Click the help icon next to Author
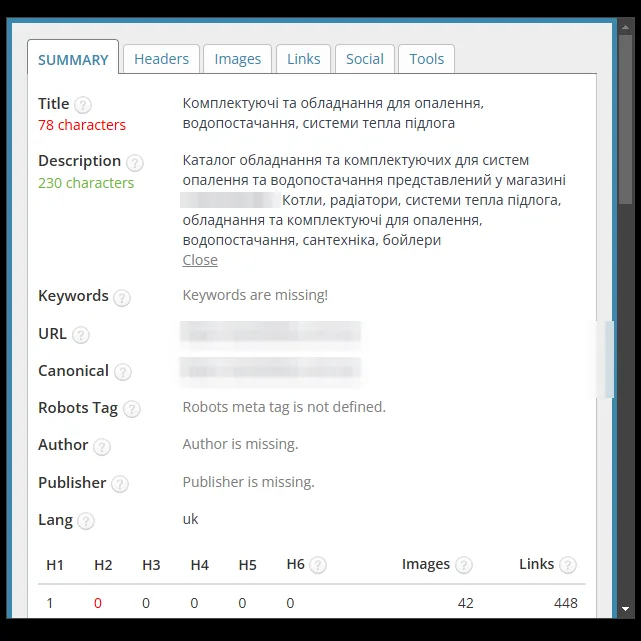Image resolution: width=641 pixels, height=641 pixels. tap(101, 446)
